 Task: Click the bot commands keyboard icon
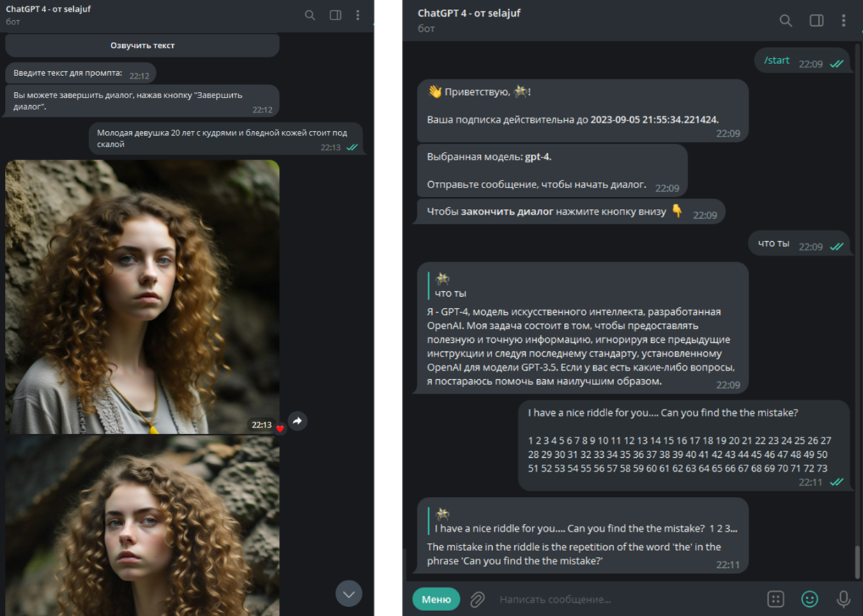pyautogui.click(x=775, y=599)
